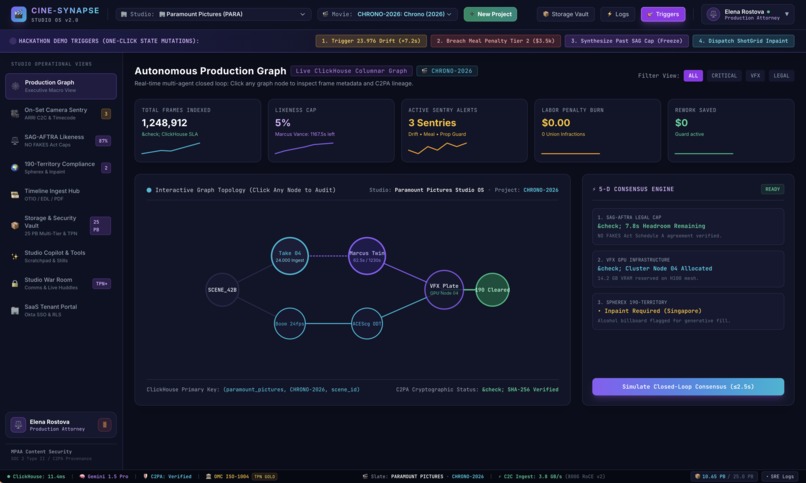The image size is (806, 483).
Task: Click the READY status badge
Action: (x=773, y=189)
